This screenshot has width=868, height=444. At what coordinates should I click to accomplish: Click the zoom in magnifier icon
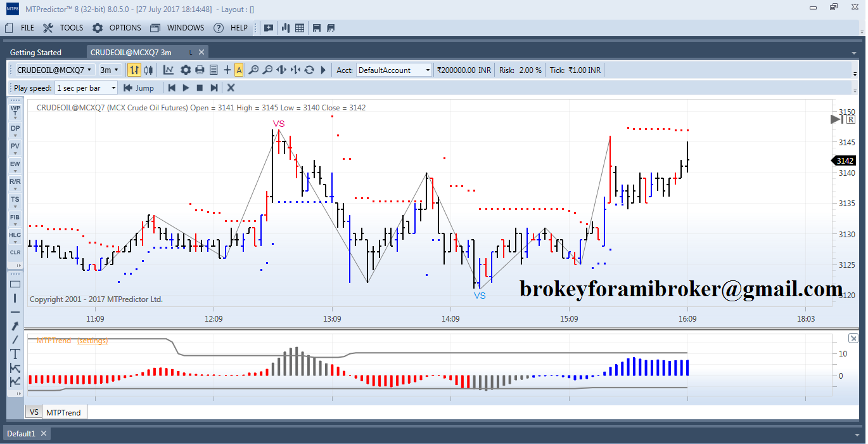253,70
